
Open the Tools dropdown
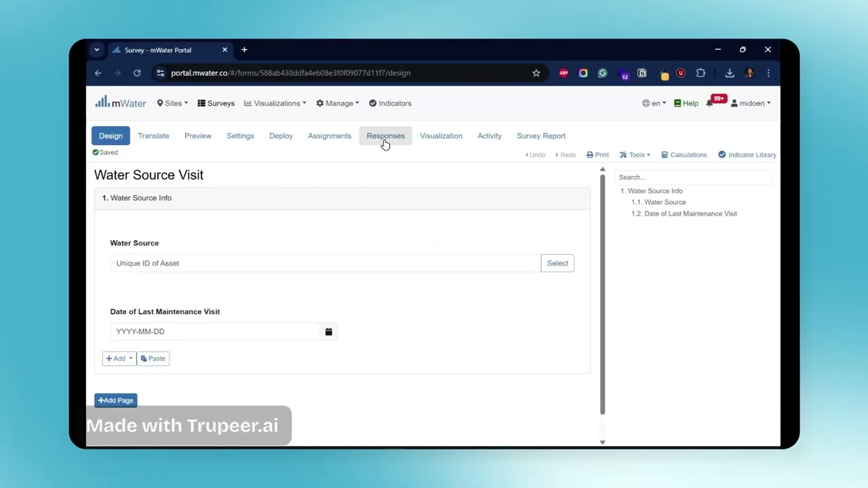click(x=635, y=155)
